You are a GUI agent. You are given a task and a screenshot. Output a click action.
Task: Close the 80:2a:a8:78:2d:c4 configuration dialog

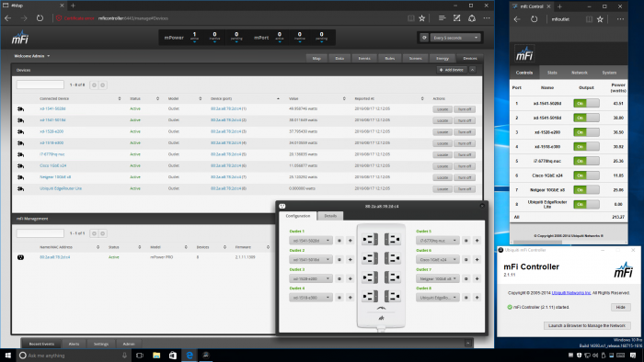[482, 206]
